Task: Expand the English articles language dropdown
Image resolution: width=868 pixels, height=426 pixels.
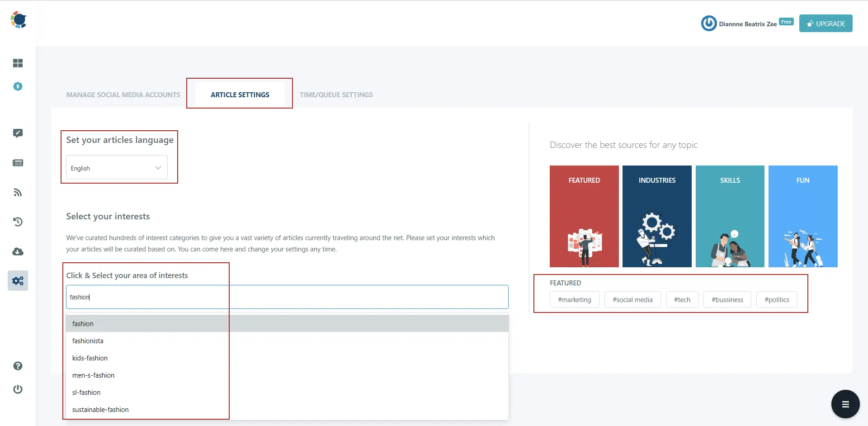Action: pyautogui.click(x=116, y=167)
